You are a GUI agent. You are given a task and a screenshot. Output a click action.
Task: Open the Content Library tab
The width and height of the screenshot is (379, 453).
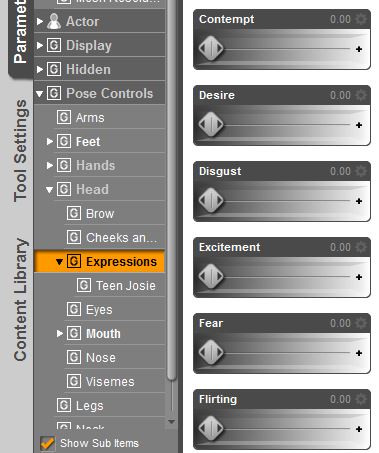pyautogui.click(x=20, y=299)
